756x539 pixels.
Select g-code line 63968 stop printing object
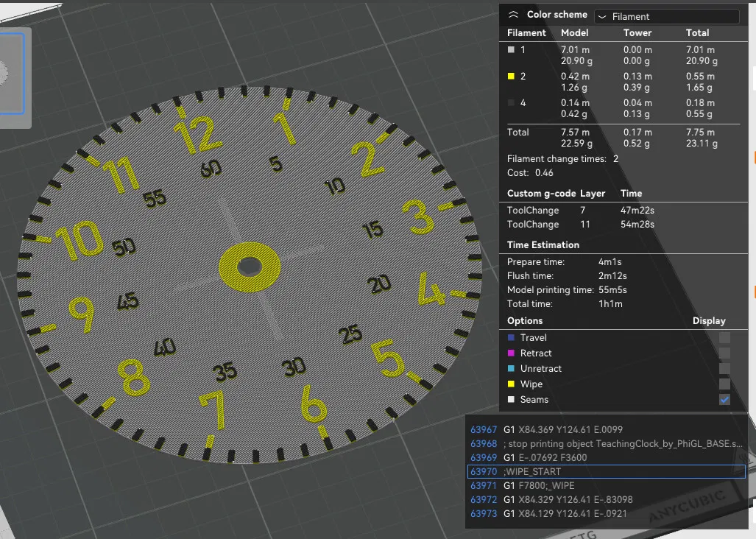tap(607, 443)
